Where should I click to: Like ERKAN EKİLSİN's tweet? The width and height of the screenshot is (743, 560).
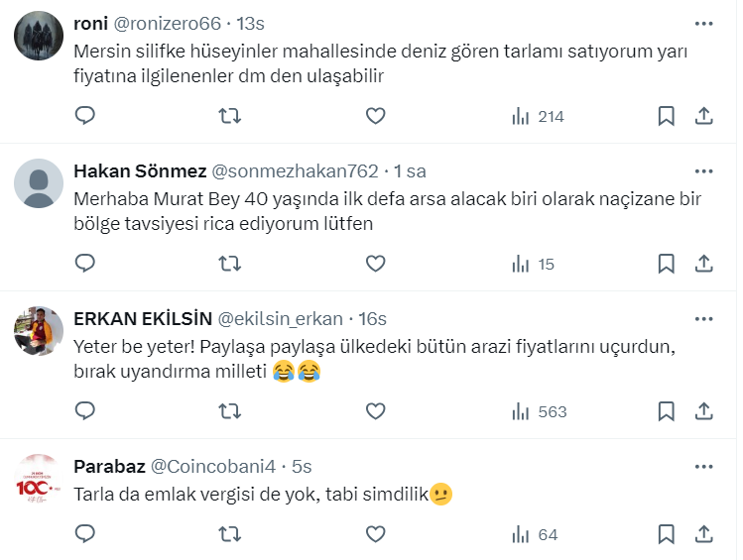pyautogui.click(x=375, y=411)
